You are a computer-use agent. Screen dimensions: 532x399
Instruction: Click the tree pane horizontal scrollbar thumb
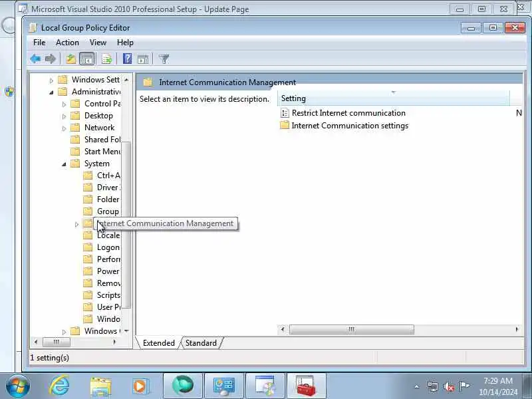click(57, 342)
